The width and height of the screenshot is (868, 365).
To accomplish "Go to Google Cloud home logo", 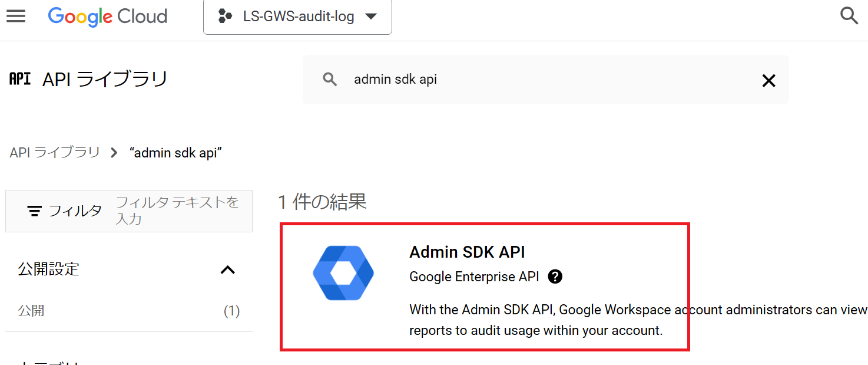I will pos(108,17).
